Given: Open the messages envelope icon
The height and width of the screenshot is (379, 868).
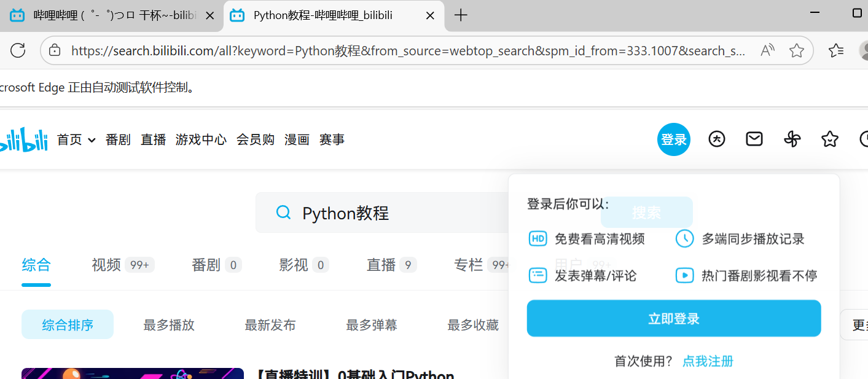Looking at the screenshot, I should click(754, 139).
